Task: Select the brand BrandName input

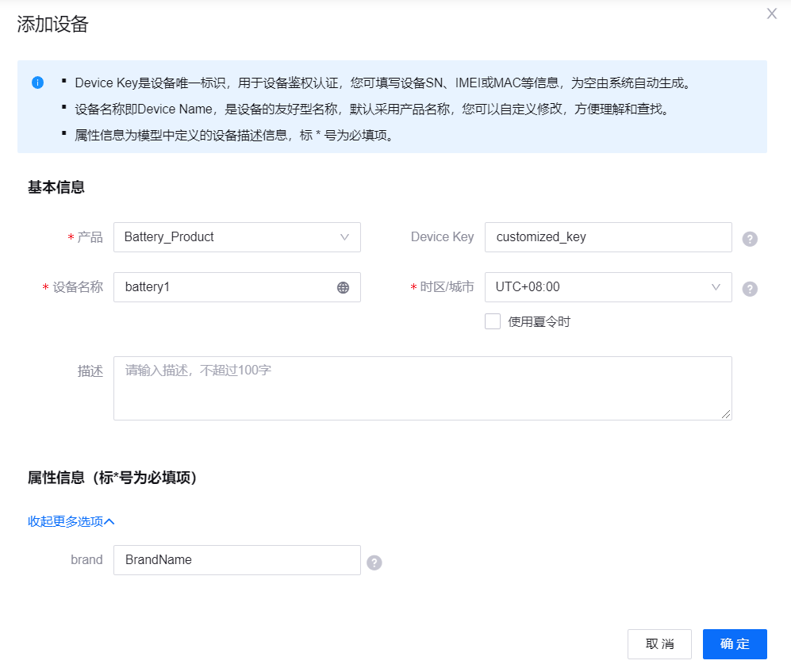Action: [x=236, y=560]
